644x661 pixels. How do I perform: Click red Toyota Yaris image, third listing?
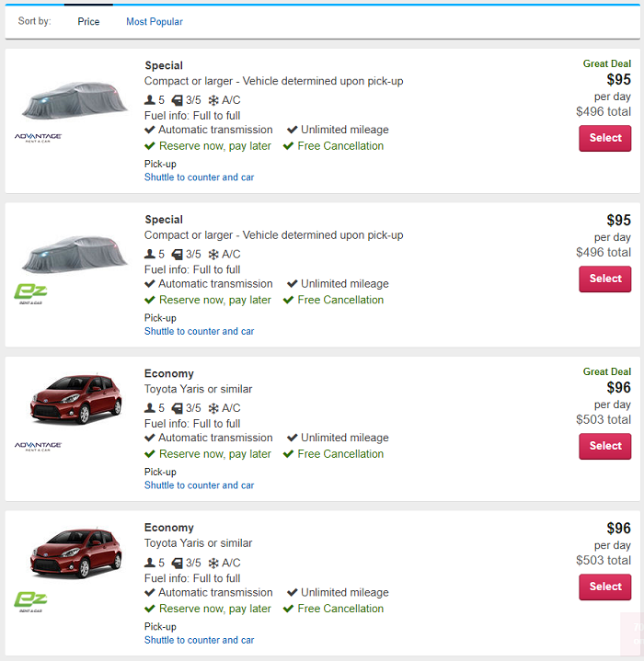[x=76, y=398]
